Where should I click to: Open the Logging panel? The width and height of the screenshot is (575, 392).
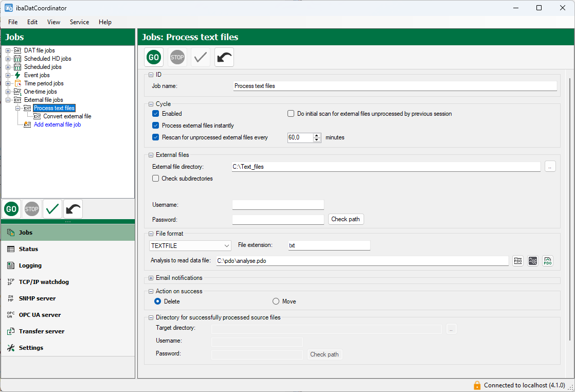(x=68, y=265)
